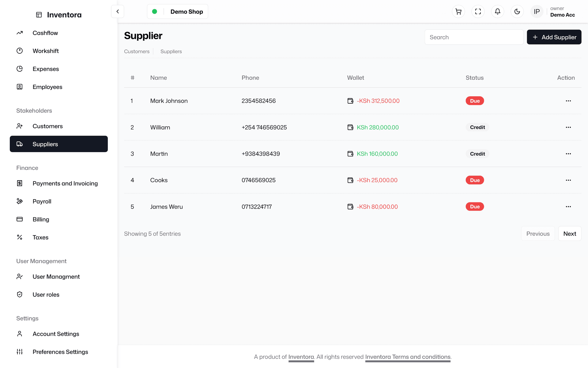Click the Payments and Invoicing icon
This screenshot has height=368, width=588.
click(20, 183)
